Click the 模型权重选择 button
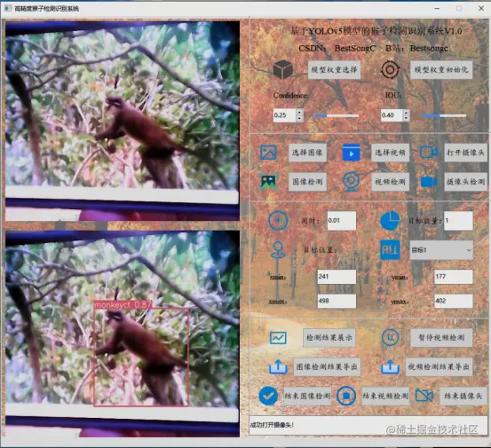Image resolution: width=491 pixels, height=448 pixels. pyautogui.click(x=334, y=69)
